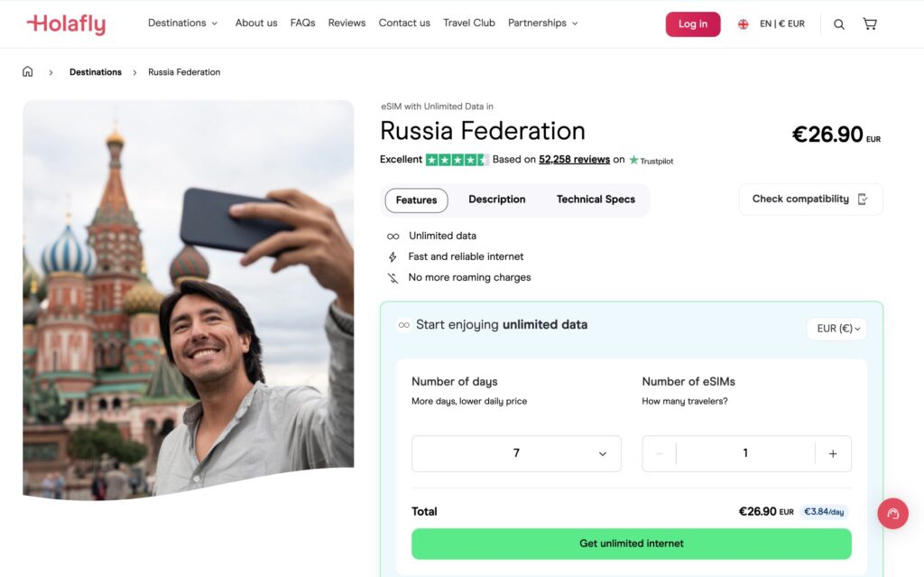
Task: Click the Holafly logo
Action: tap(65, 23)
